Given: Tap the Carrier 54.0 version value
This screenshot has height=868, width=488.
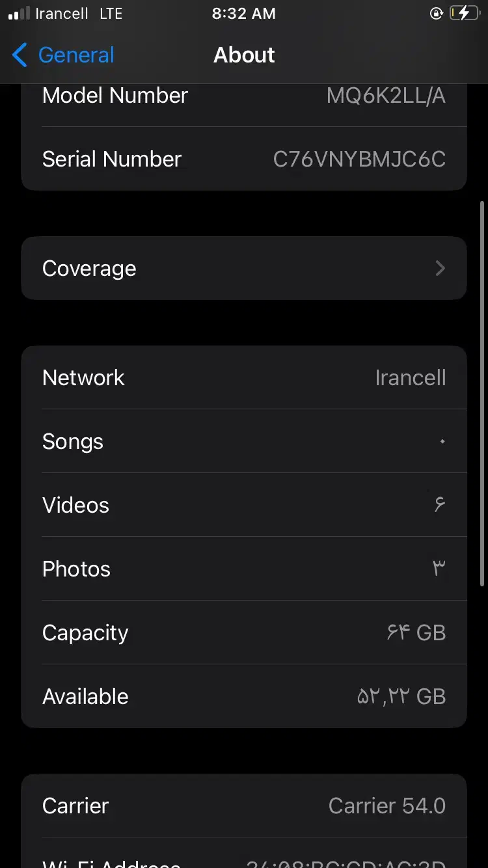Looking at the screenshot, I should click(x=386, y=806).
